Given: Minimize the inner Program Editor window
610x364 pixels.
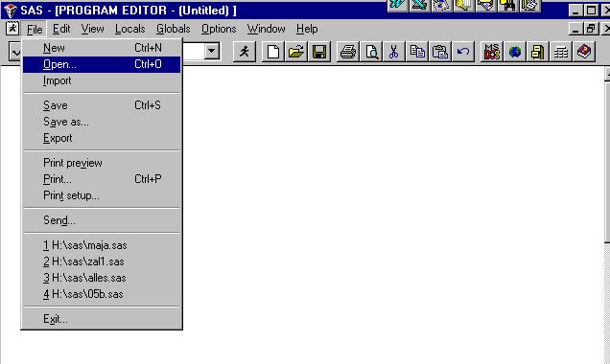Looking at the screenshot, I should pyautogui.click(x=576, y=29).
